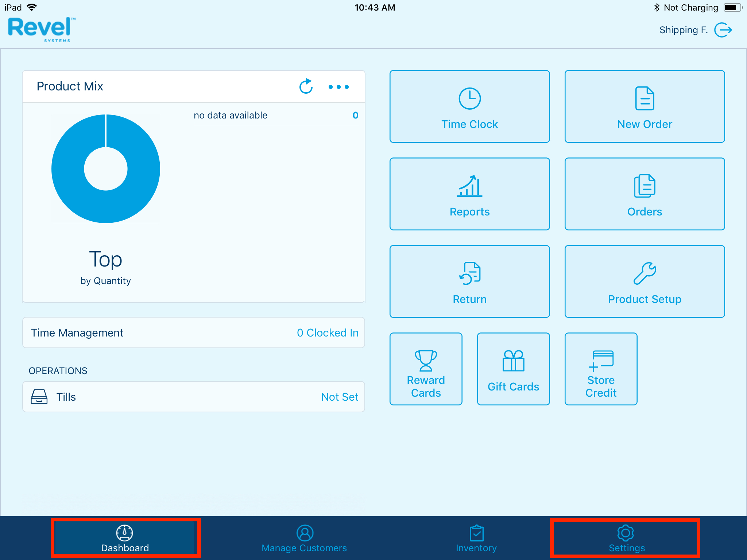This screenshot has width=747, height=560.
Task: Open the Gift Cards tile
Action: pos(513,369)
